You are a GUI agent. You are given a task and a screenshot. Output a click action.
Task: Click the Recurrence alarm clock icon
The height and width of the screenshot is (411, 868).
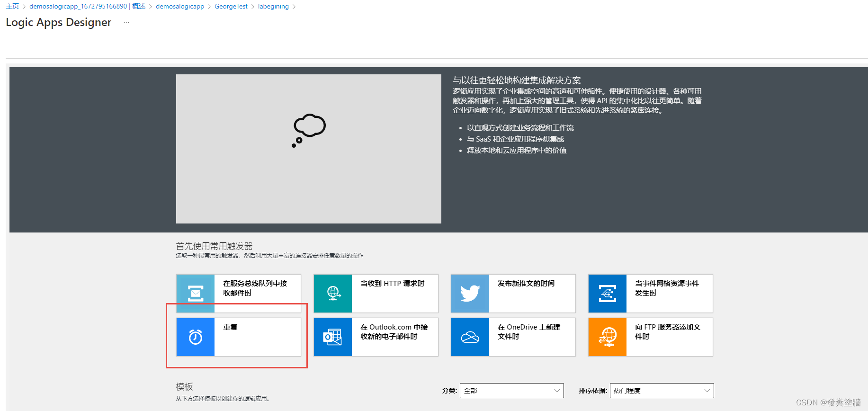coord(196,337)
